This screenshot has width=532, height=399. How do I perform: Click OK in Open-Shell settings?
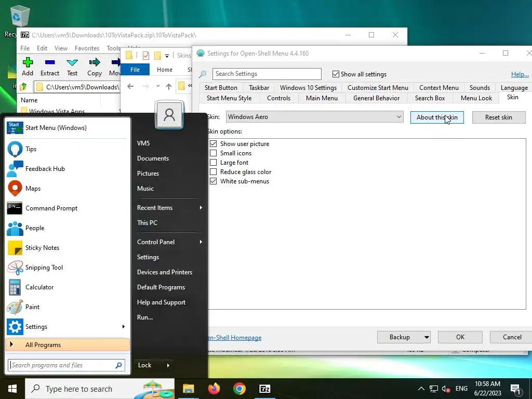pyautogui.click(x=460, y=337)
